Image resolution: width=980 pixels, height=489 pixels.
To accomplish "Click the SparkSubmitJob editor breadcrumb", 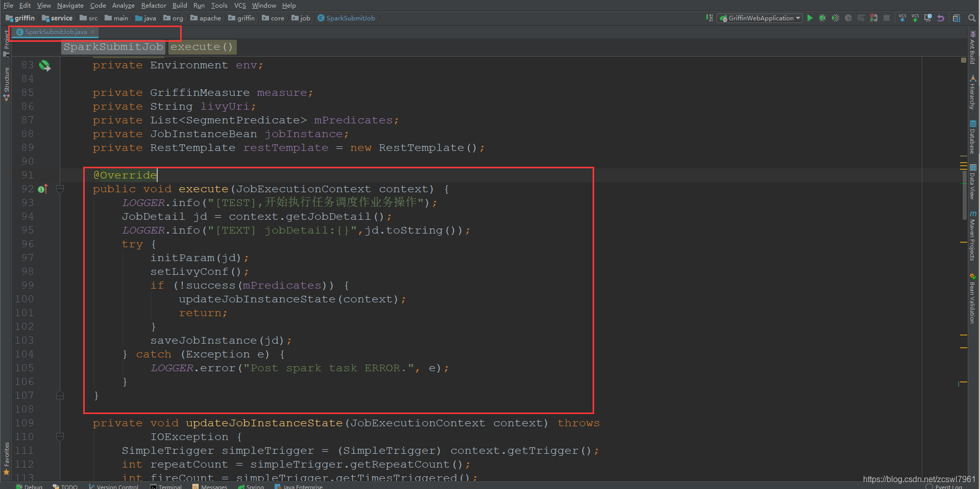I will 113,47.
